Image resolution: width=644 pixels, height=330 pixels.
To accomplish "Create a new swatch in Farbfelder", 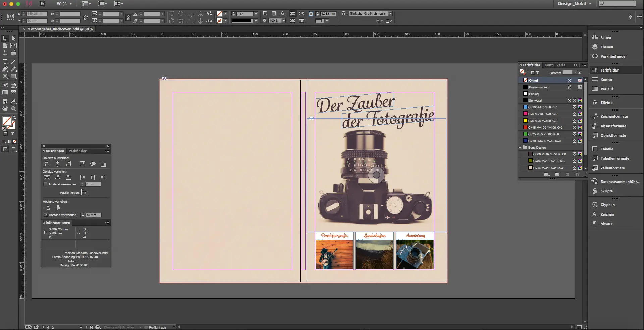I will click(x=567, y=175).
